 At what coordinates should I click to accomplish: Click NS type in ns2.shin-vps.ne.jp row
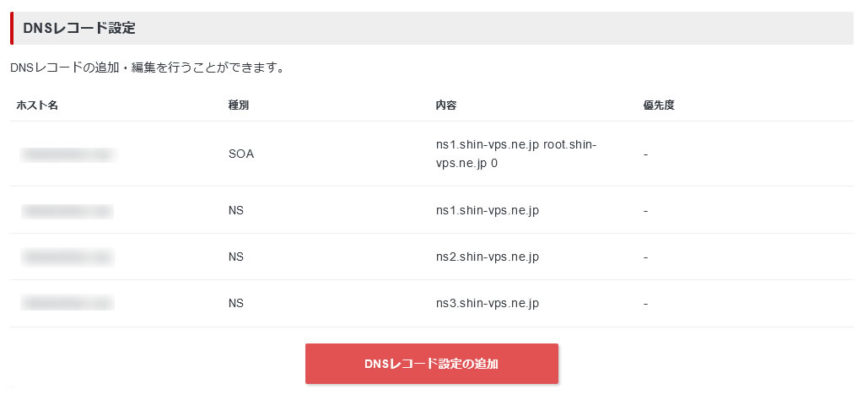click(x=236, y=257)
